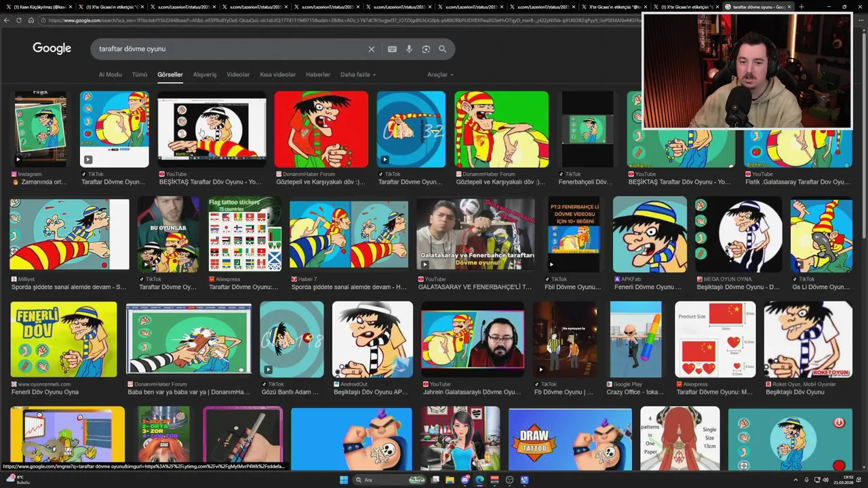Image resolution: width=868 pixels, height=488 pixels.
Task: Open the Araçlar tools dropdown
Action: point(440,75)
